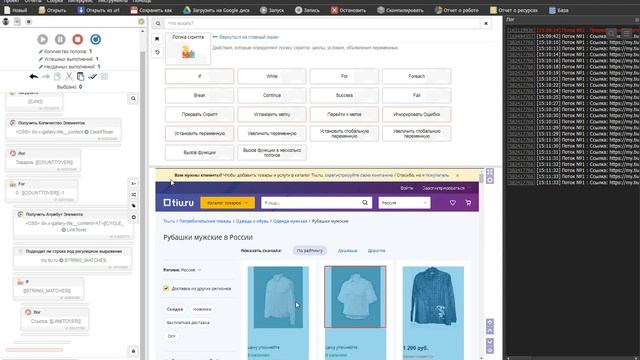Viewport: 640px width, 360px height.
Task: Click the gray play scenario button
Action: coord(42,39)
